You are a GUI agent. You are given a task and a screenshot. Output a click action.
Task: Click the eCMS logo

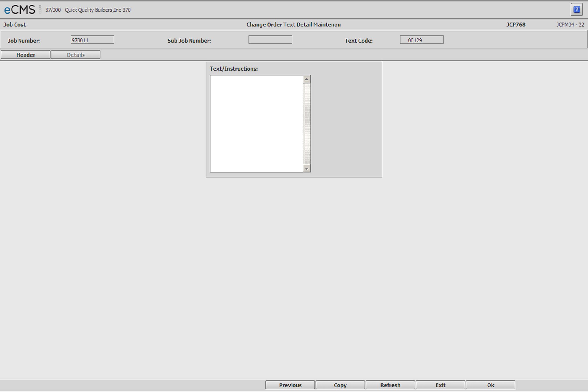(19, 10)
